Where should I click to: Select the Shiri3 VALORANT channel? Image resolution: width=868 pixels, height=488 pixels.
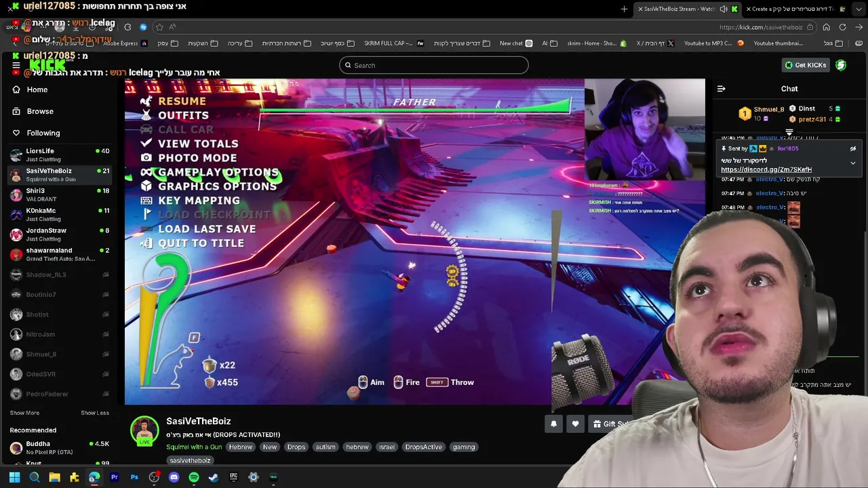click(60, 195)
